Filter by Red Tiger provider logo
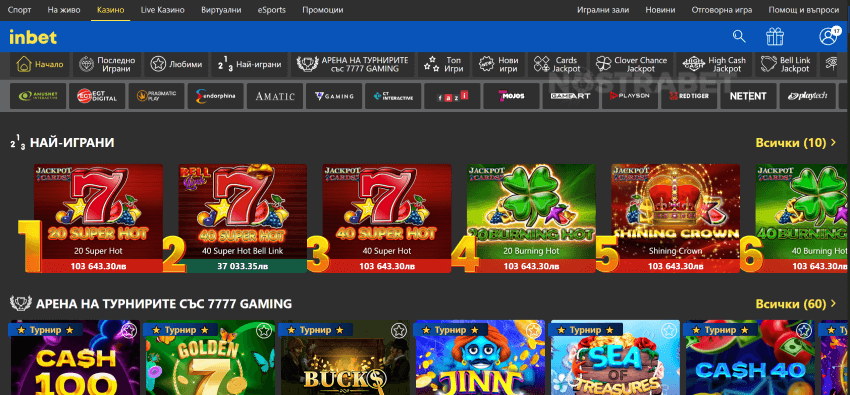 coord(689,96)
